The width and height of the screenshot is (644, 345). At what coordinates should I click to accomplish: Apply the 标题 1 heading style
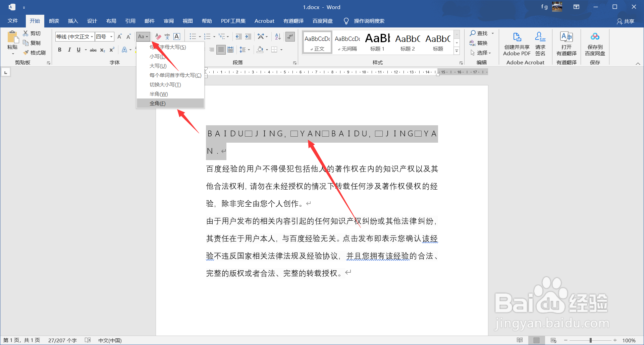(x=377, y=42)
